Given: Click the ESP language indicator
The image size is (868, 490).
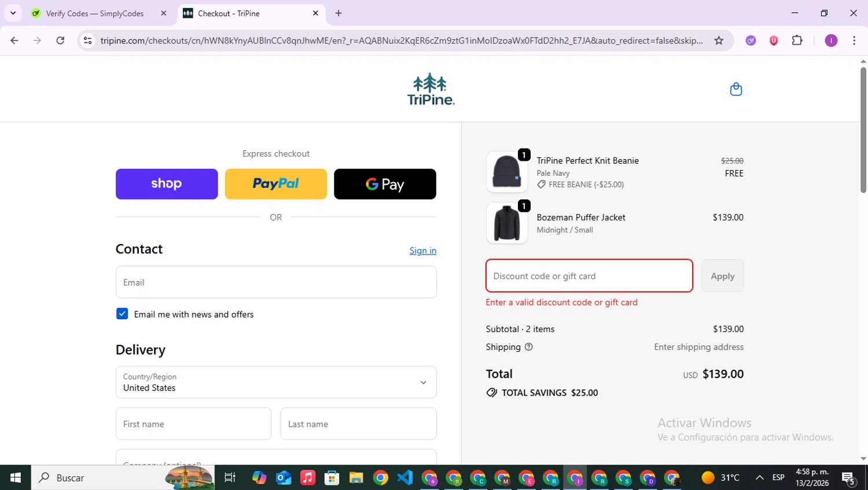Looking at the screenshot, I should (x=778, y=478).
